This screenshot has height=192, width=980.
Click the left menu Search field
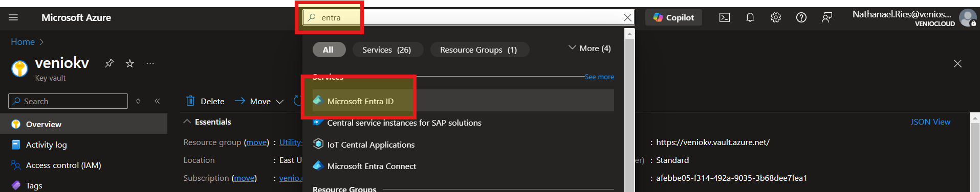tap(68, 101)
